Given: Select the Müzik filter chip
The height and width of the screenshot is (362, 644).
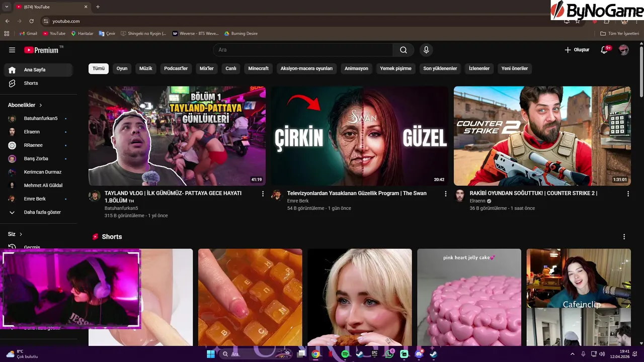Looking at the screenshot, I should point(146,68).
